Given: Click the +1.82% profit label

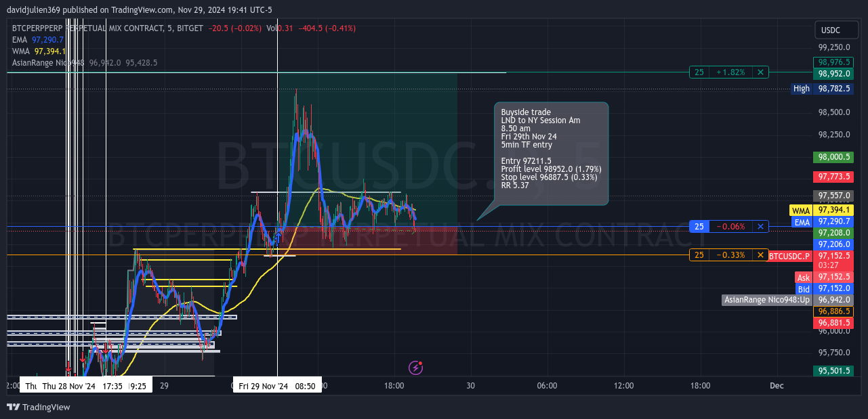Looking at the screenshot, I should [x=730, y=72].
